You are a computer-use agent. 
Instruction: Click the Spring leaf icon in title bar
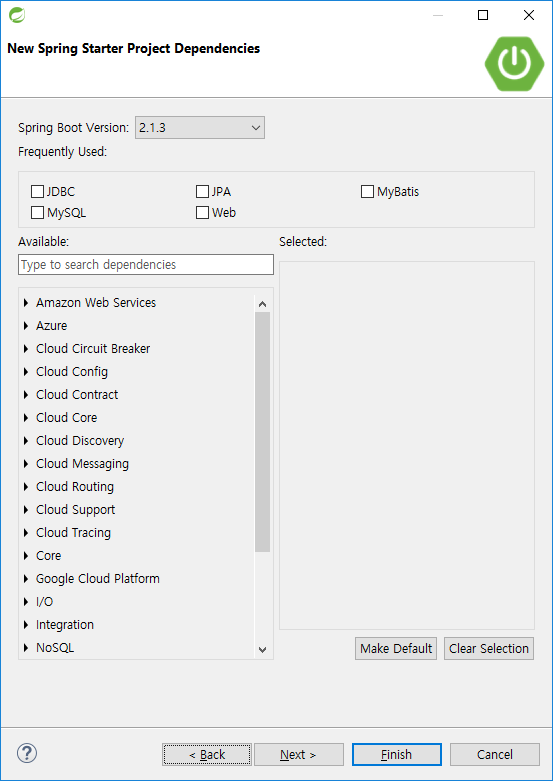[x=17, y=15]
